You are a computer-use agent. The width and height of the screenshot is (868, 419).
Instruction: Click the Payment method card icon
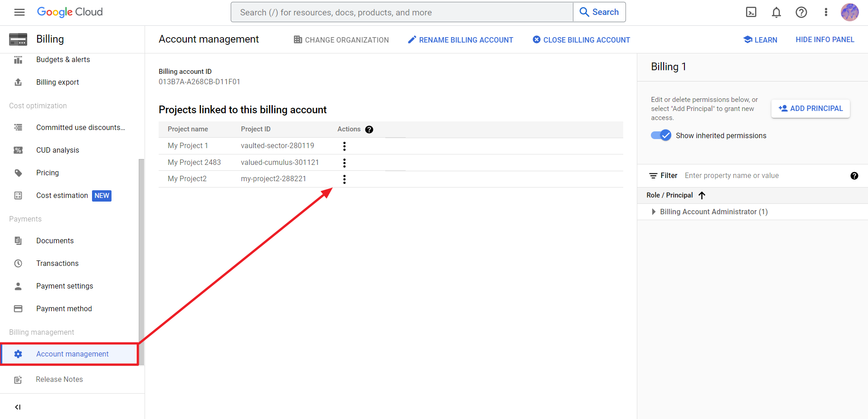pos(18,308)
